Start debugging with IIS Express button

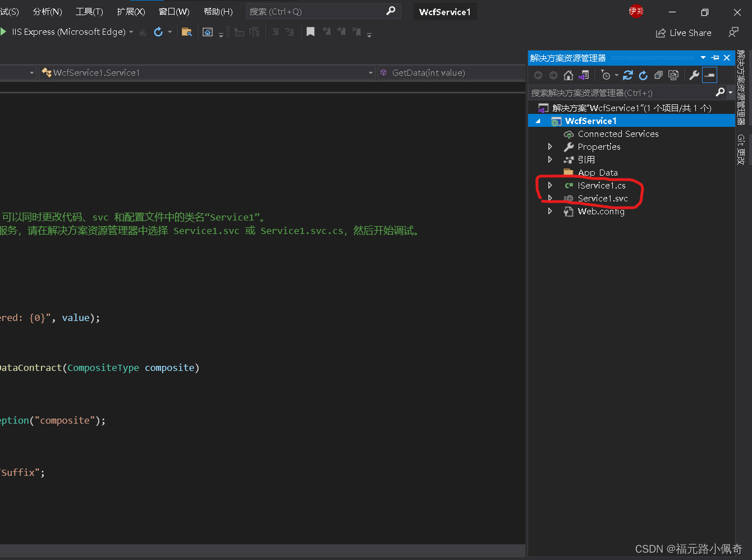pyautogui.click(x=67, y=32)
